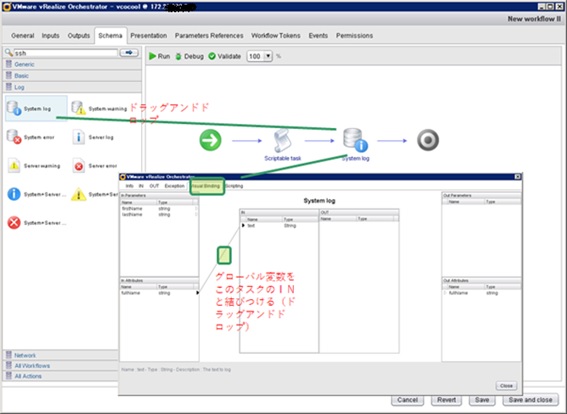This screenshot has height=414, width=567.
Task: Switch to the Schema tab
Action: click(x=110, y=36)
